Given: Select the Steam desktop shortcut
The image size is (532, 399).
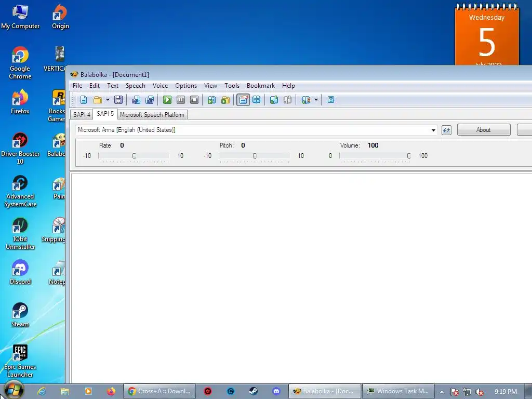Looking at the screenshot, I should point(20,315).
